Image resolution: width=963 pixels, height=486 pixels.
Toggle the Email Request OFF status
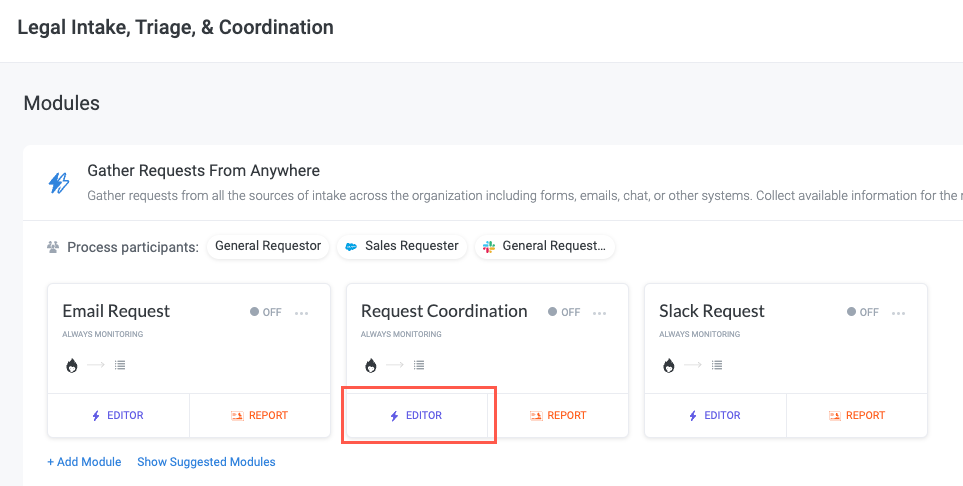point(266,312)
